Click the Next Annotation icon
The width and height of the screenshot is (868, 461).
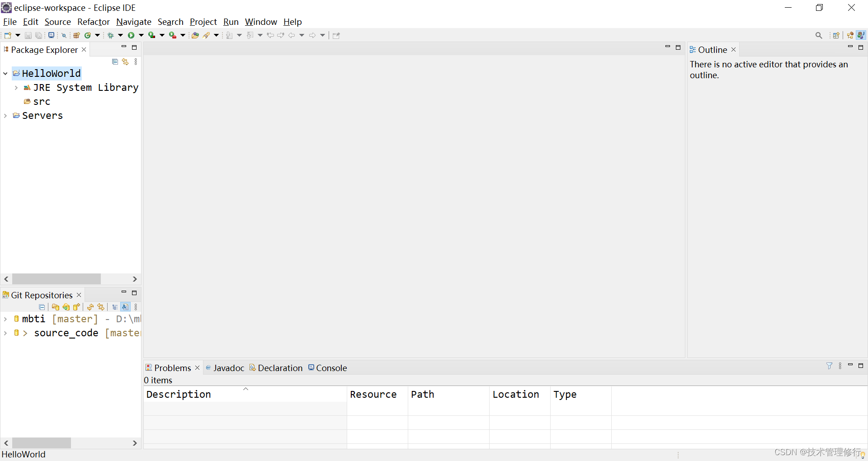229,35
